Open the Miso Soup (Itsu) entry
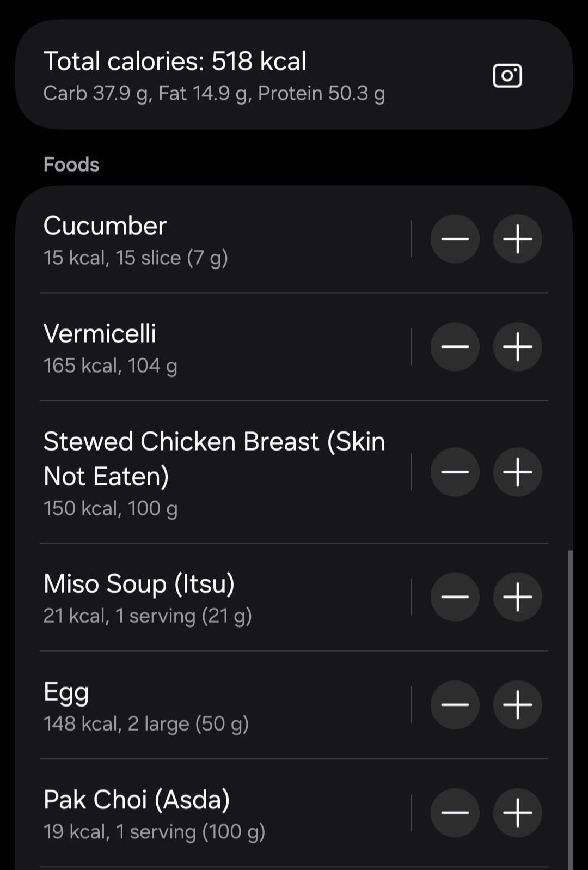This screenshot has width=588, height=870. pyautogui.click(x=218, y=598)
